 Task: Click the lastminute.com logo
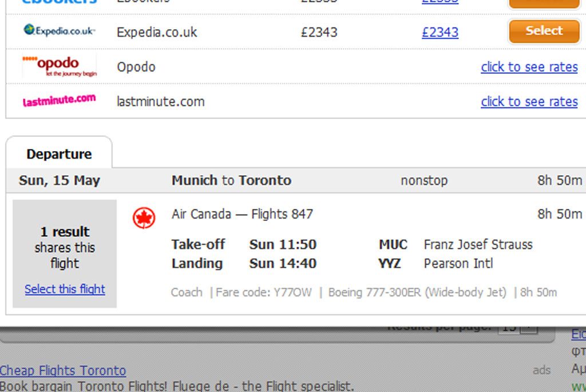tap(59, 100)
